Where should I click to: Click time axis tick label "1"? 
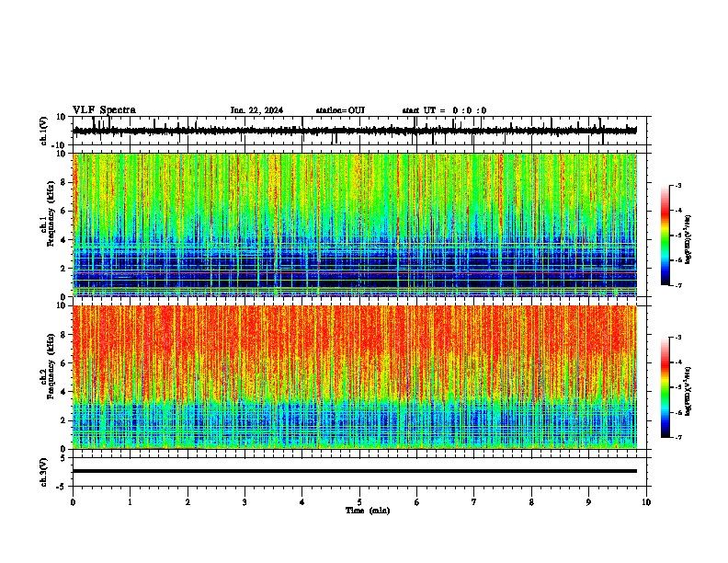point(130,502)
